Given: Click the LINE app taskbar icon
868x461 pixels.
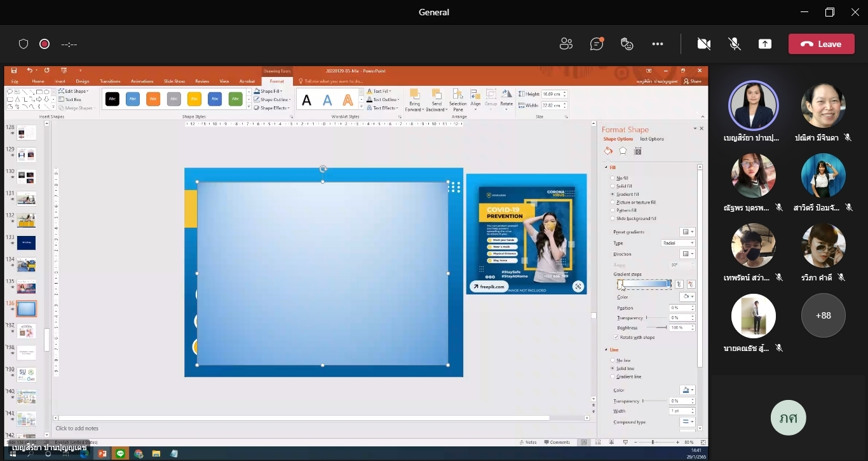Looking at the screenshot, I should (x=119, y=453).
